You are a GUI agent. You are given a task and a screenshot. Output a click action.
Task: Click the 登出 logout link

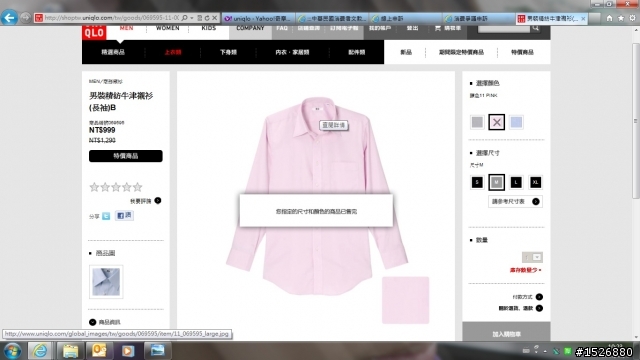[412, 28]
